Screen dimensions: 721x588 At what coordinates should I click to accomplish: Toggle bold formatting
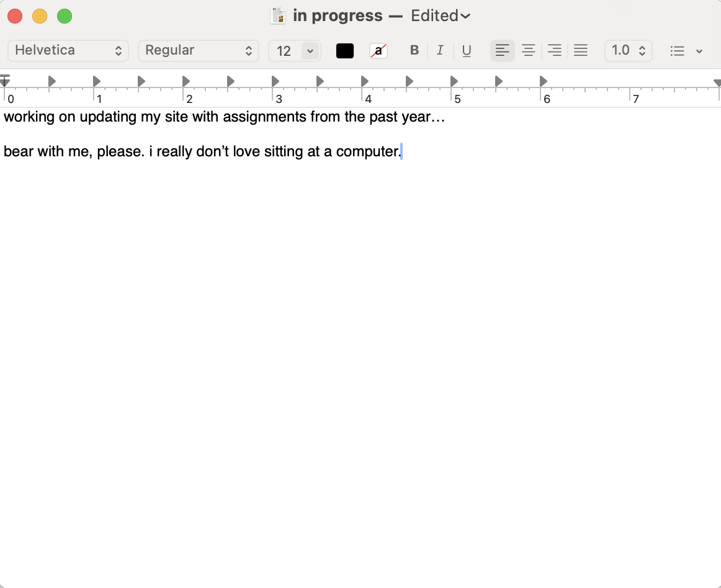(414, 50)
